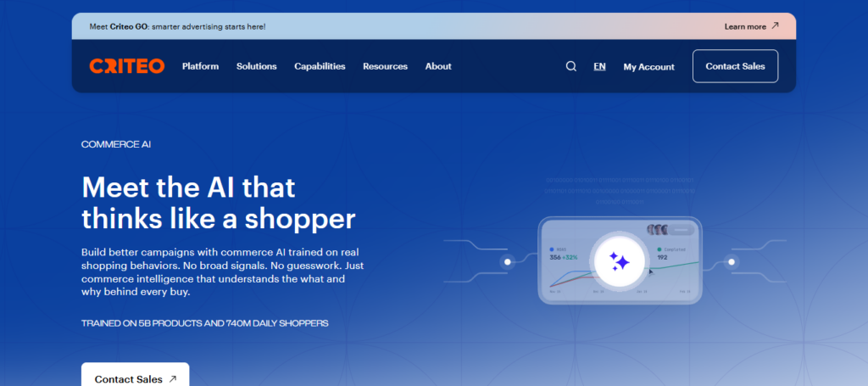Click the dashboard illustration card
Image resolution: width=868 pixels, height=386 pixels.
pyautogui.click(x=620, y=260)
